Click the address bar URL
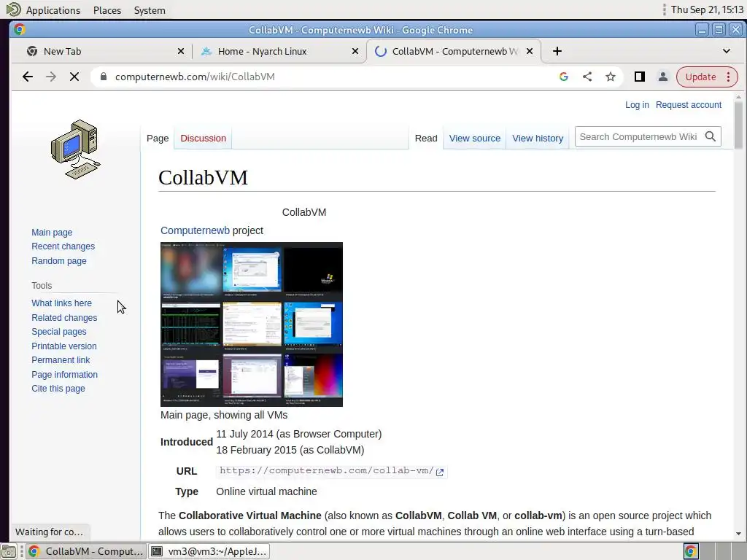747x560 pixels. [195, 77]
